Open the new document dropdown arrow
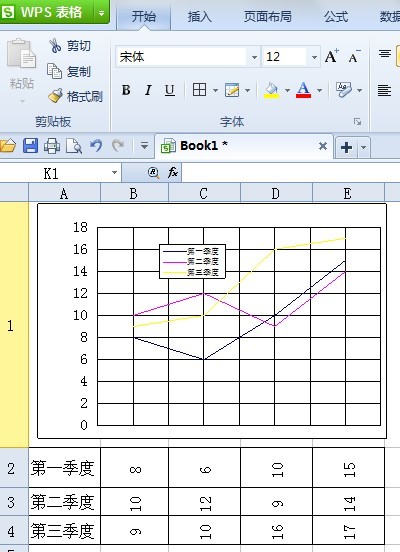This screenshot has height=552, width=400. click(x=364, y=147)
